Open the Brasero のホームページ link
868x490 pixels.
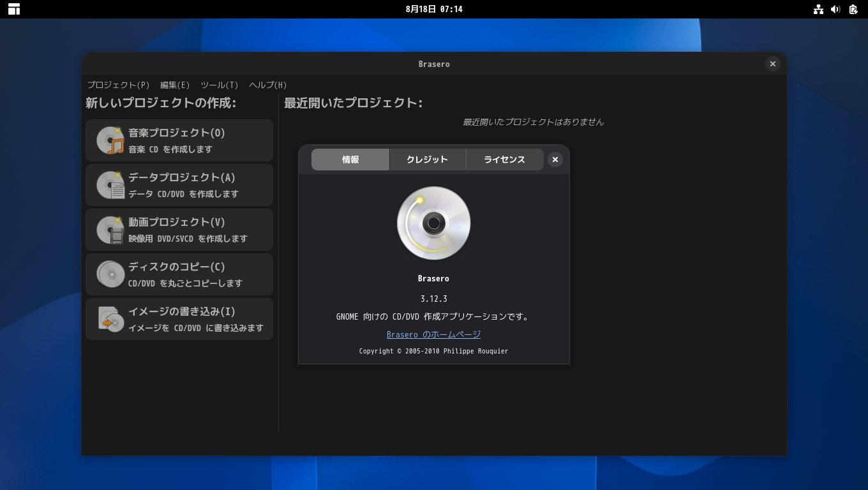(434, 334)
